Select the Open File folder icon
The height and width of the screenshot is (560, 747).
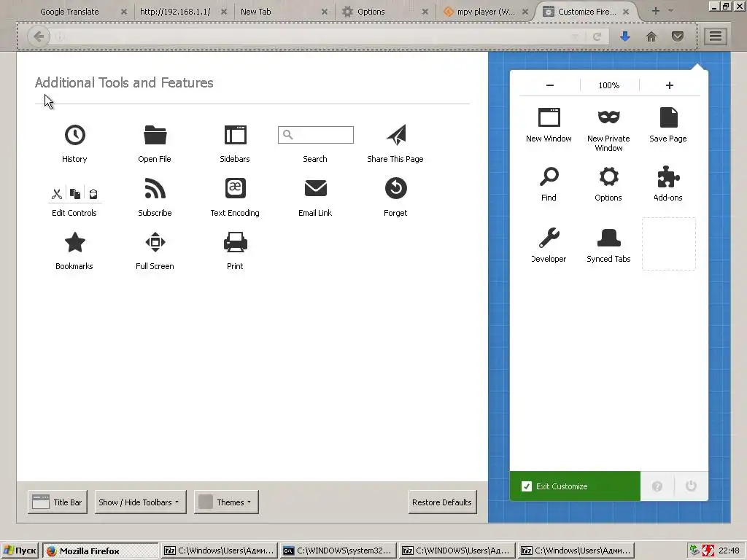tap(155, 135)
